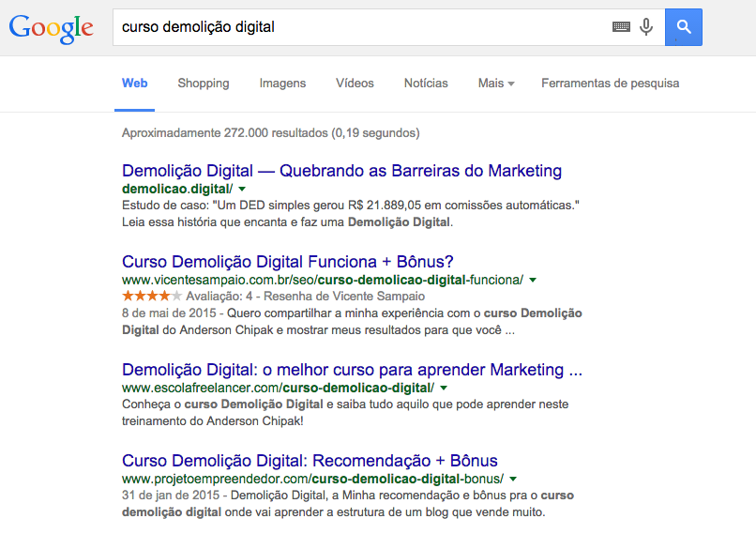
Task: Open the on-screen keyboard icon
Action: coord(621,26)
